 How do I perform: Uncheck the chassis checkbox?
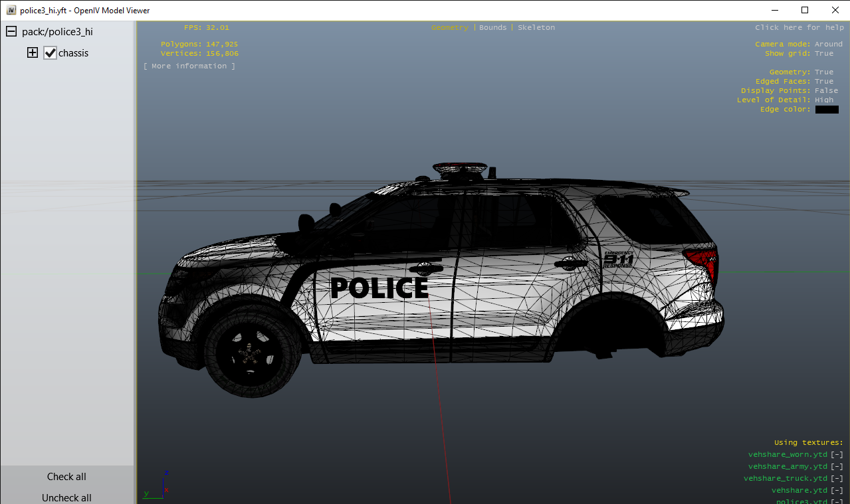click(51, 53)
